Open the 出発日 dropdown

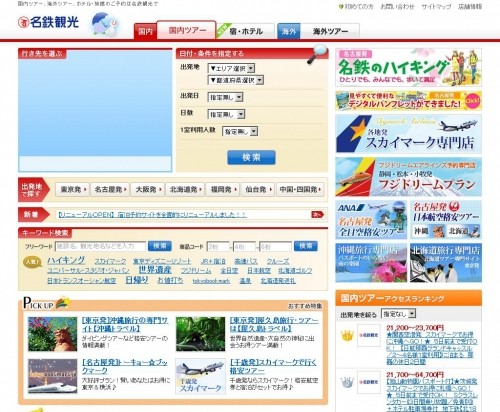(x=225, y=97)
